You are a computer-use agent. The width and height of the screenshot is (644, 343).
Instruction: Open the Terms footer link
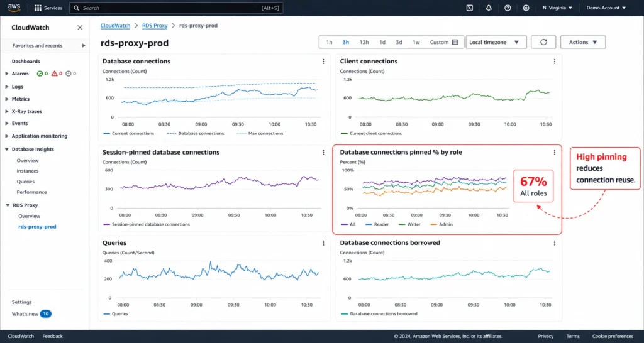573,337
